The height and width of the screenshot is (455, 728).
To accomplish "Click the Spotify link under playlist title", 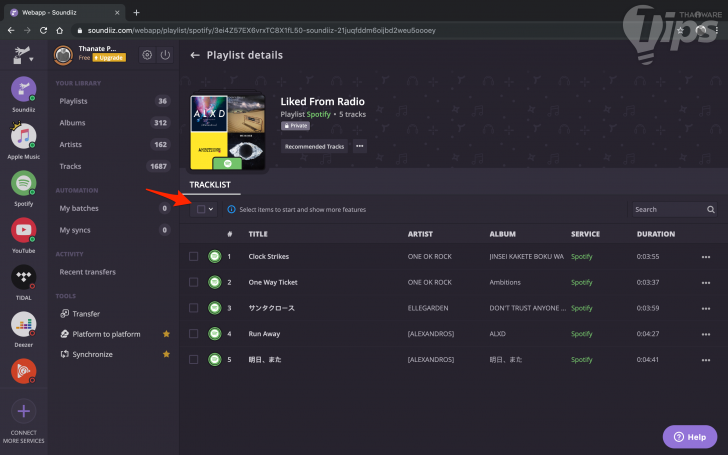I will [x=318, y=114].
